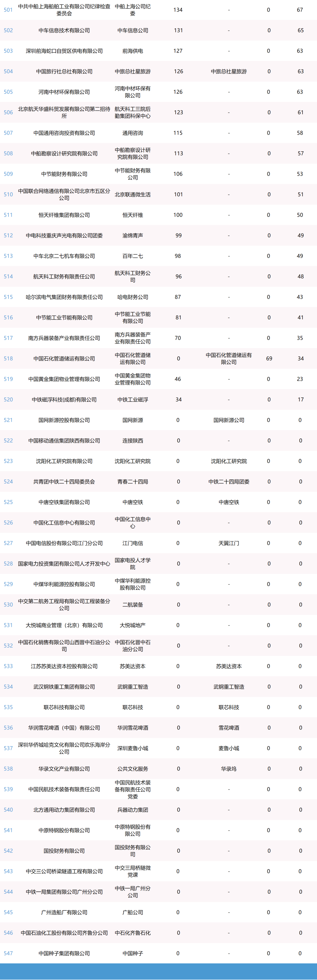The height and width of the screenshot is (980, 317).
Task: Click value 69 in row 518
Action: [269, 358]
